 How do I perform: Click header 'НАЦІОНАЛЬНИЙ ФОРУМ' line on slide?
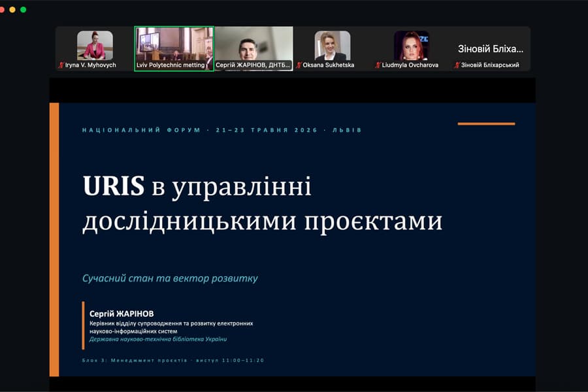[222, 130]
